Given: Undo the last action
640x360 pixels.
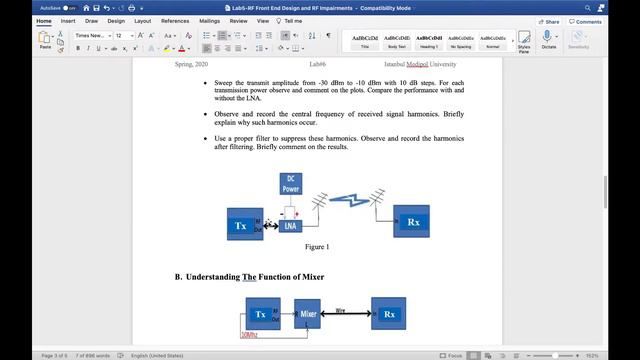Looking at the screenshot, I should pyautogui.click(x=107, y=8).
